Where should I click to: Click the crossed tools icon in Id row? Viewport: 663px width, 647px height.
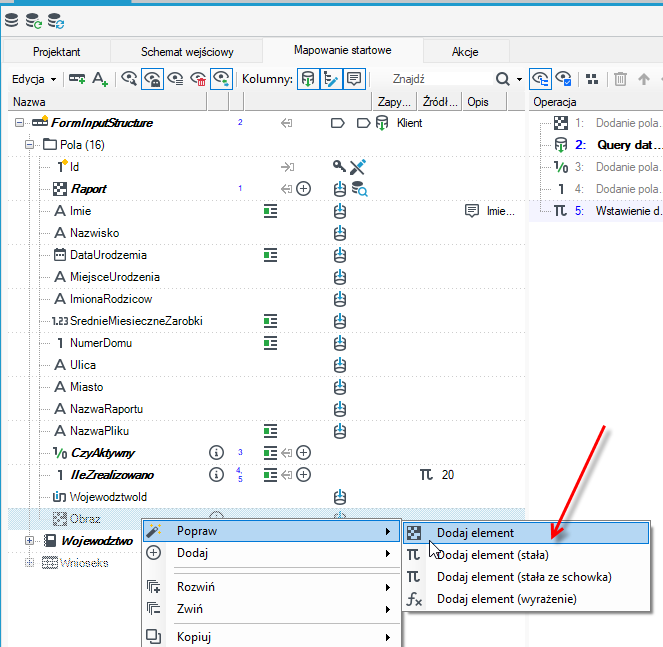coord(358,167)
